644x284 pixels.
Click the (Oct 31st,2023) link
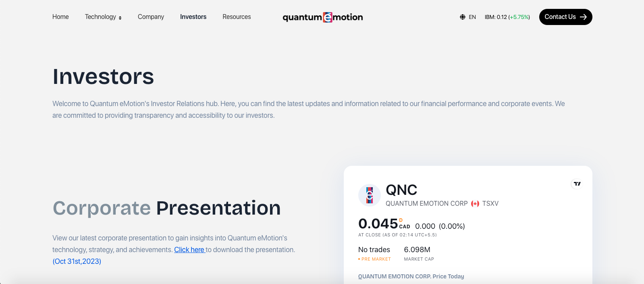(x=77, y=261)
